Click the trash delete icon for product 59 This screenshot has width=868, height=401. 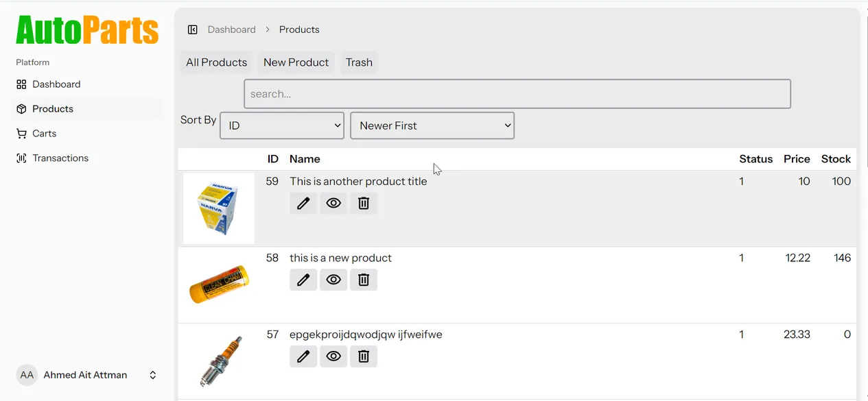[x=364, y=203]
